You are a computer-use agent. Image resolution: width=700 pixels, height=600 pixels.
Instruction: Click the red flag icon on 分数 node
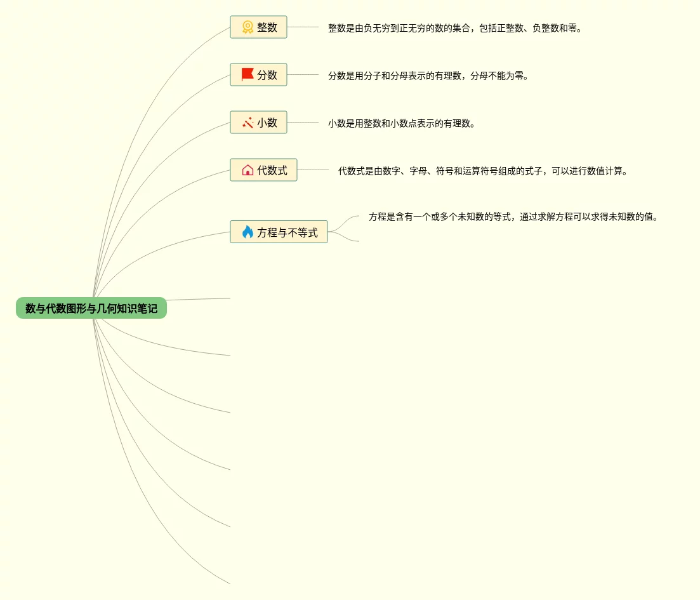pos(248,75)
